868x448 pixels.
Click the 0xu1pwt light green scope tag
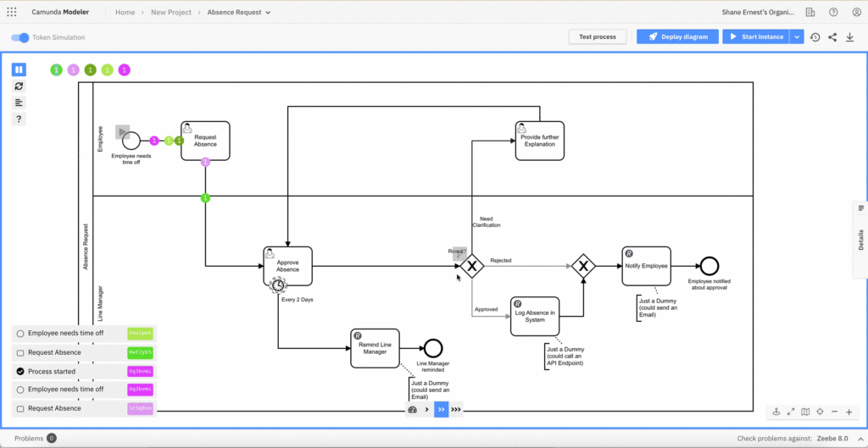click(141, 334)
